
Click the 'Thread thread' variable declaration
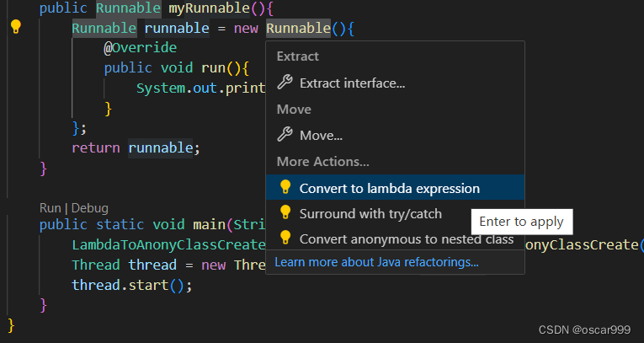[124, 265]
